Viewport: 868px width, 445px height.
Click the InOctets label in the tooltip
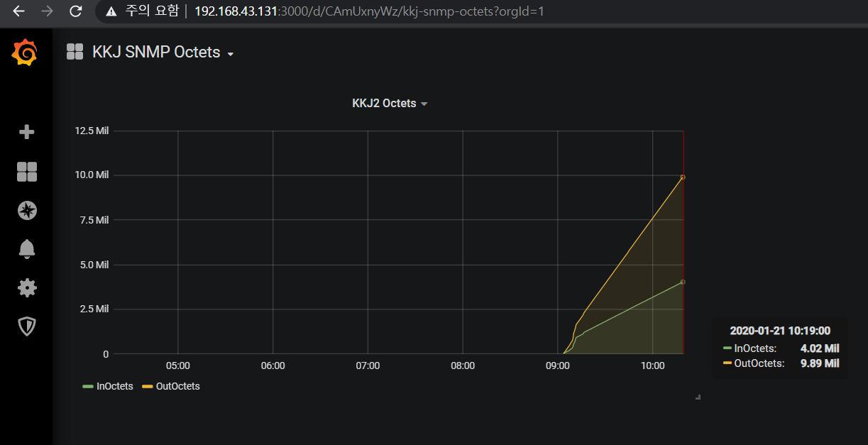(x=756, y=348)
